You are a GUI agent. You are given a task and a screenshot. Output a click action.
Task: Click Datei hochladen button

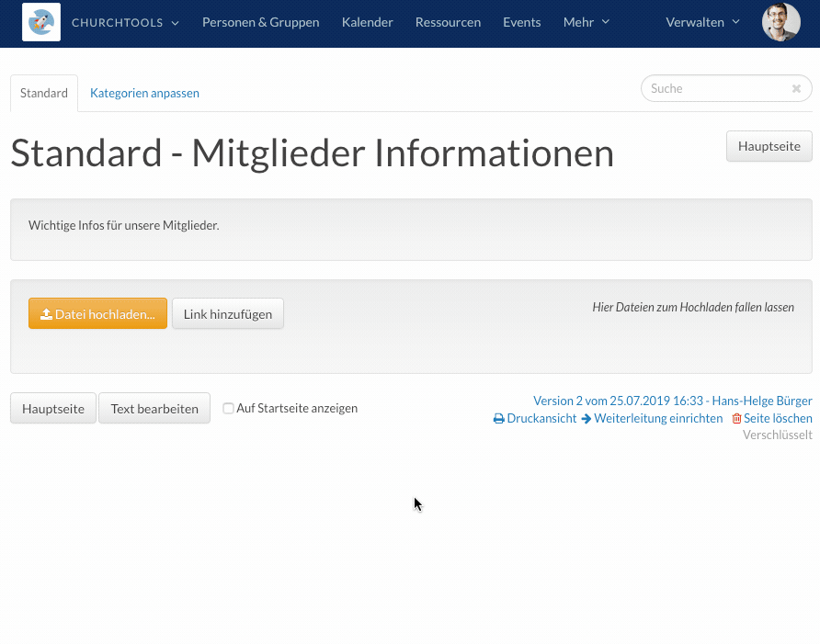pyautogui.click(x=97, y=313)
